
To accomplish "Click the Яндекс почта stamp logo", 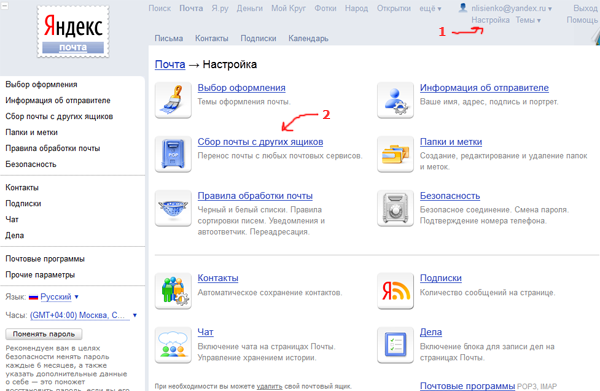I will [73, 32].
